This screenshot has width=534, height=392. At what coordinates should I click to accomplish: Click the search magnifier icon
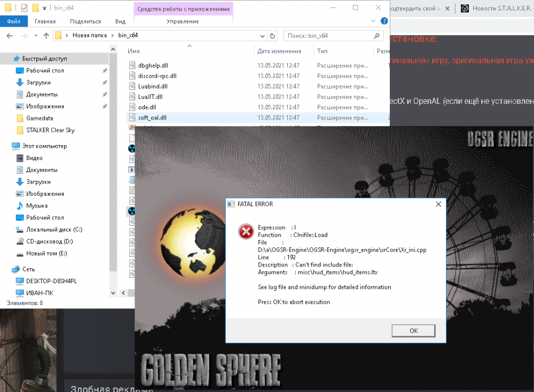pyautogui.click(x=376, y=36)
